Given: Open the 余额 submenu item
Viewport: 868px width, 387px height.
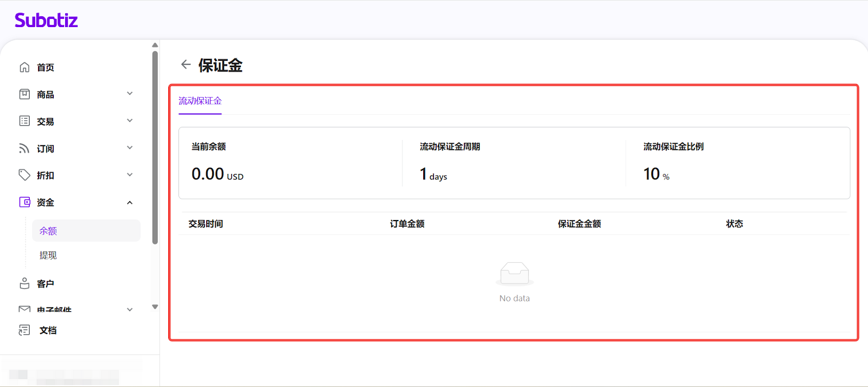Looking at the screenshot, I should pos(48,231).
